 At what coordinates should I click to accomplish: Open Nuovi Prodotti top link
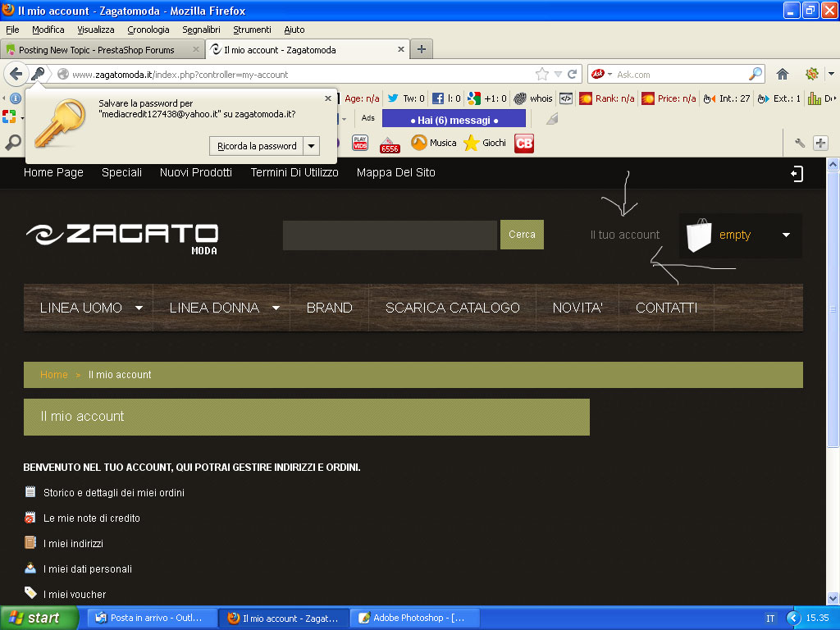pos(195,172)
